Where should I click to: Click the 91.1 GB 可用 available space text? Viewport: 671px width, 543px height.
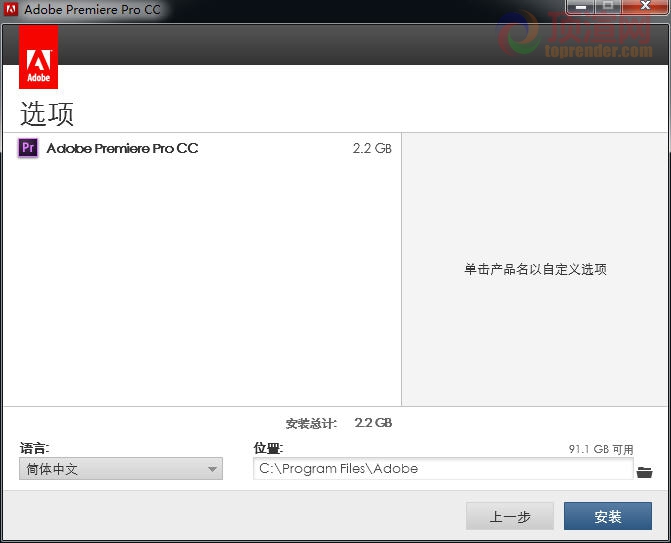tap(601, 449)
